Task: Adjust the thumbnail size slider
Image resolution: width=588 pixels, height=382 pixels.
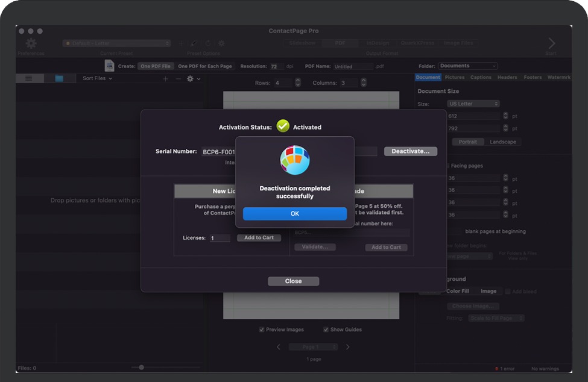Action: (141, 368)
